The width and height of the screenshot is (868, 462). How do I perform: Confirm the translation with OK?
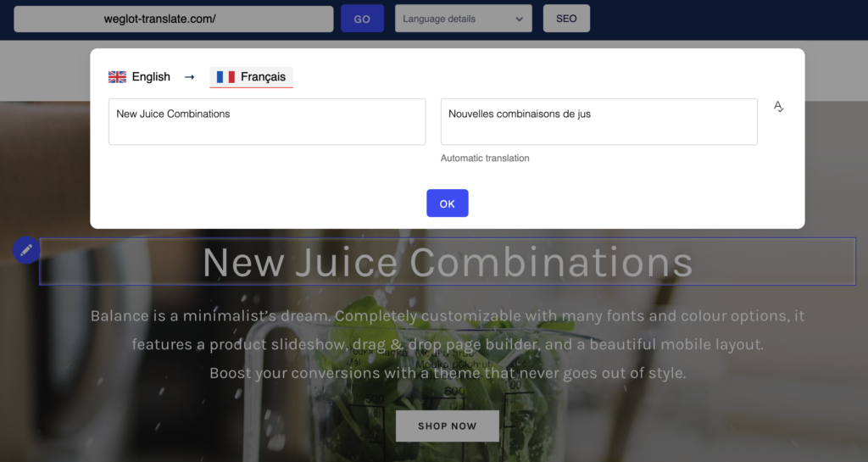click(448, 203)
